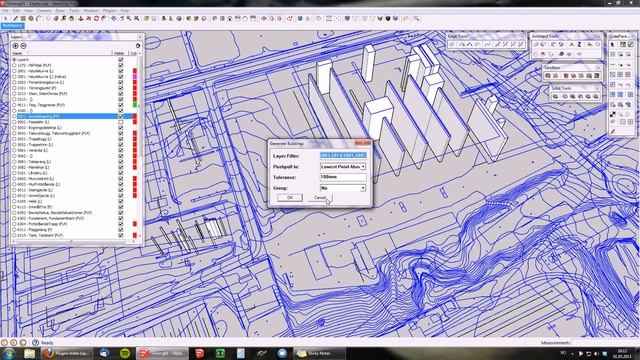The width and height of the screenshot is (640, 360).
Task: Click Solid Tools Outer Shell icon
Action: tap(556, 96)
